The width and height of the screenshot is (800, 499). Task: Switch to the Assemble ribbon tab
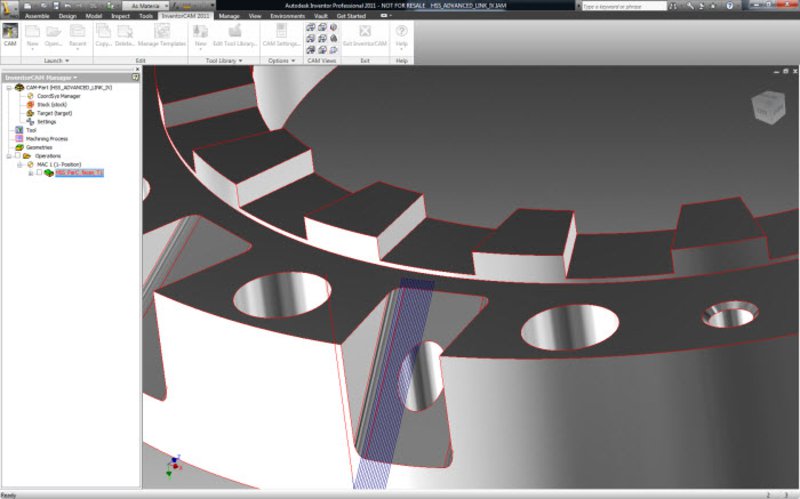36,17
